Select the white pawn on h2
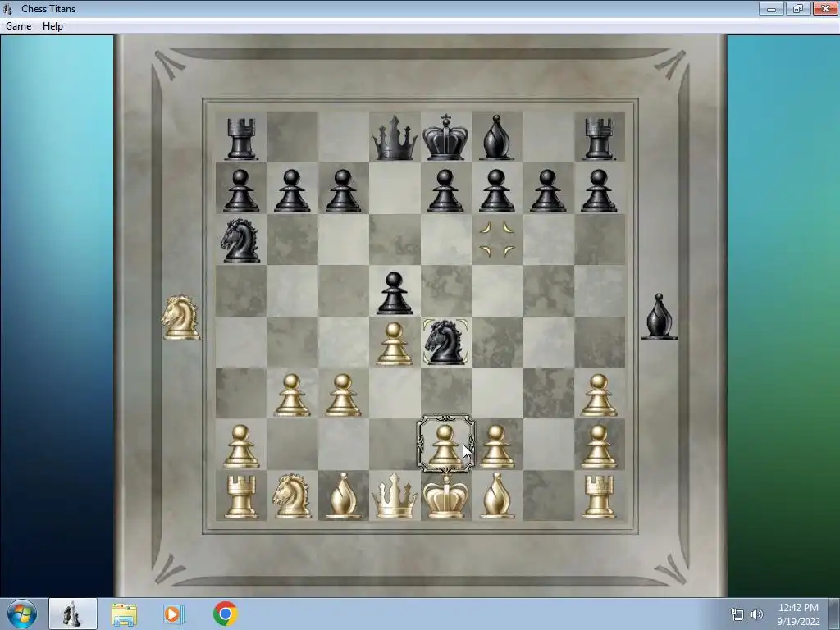This screenshot has width=840, height=630. point(598,446)
